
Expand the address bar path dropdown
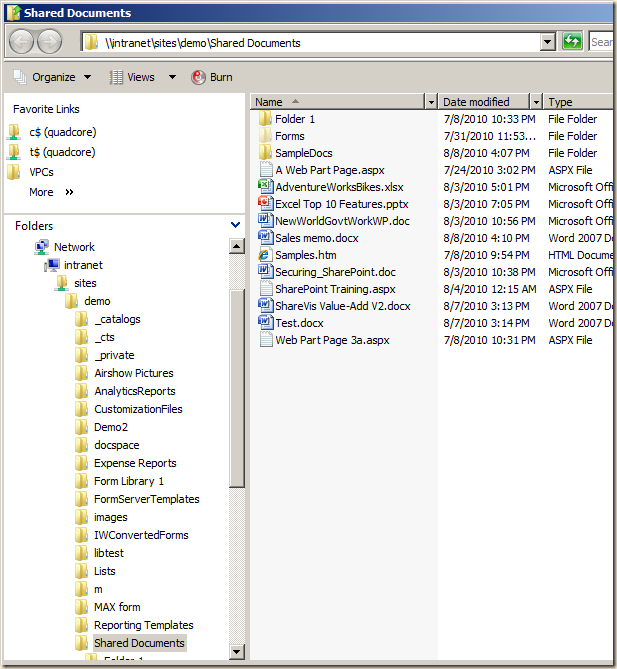[547, 42]
